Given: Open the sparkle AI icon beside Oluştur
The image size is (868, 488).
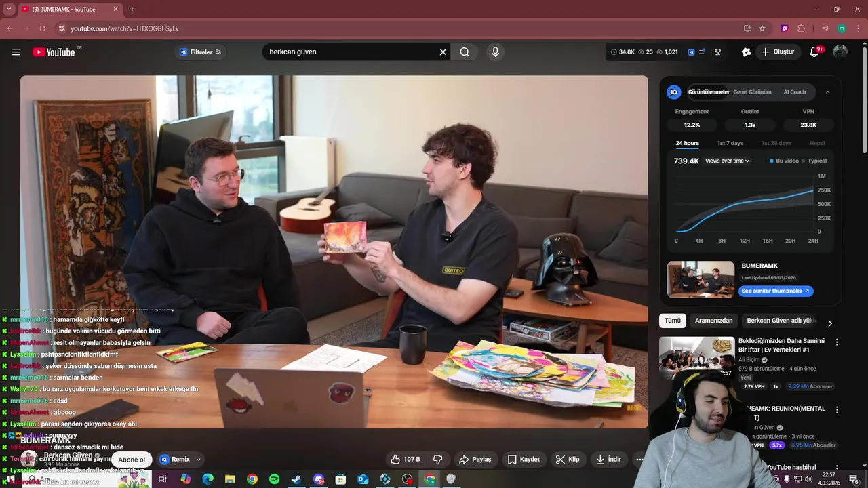Looking at the screenshot, I should coord(746,52).
